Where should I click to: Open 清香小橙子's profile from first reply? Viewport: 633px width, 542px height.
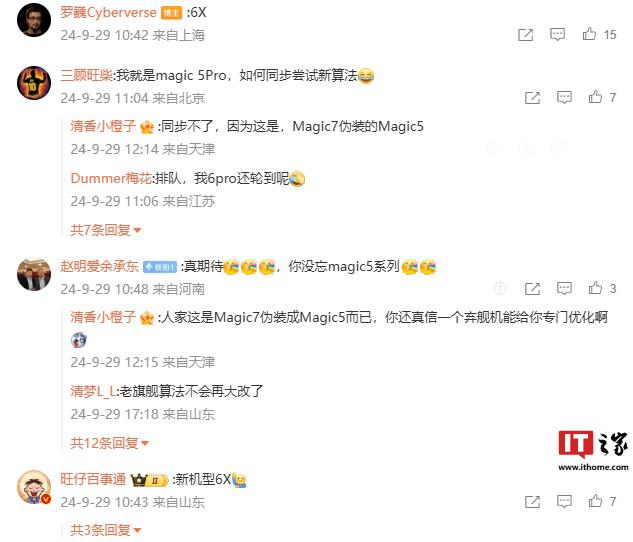pyautogui.click(x=103, y=126)
